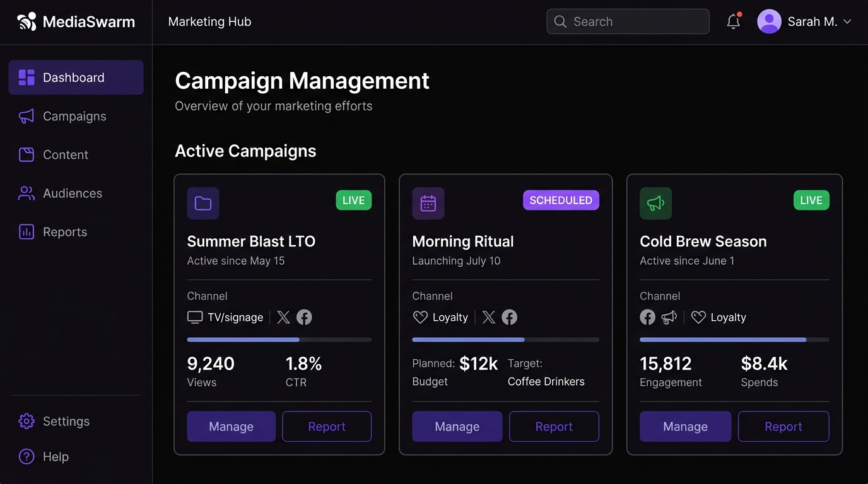Click the megaphone channel icon in Cold Brew Season
Image resolution: width=868 pixels, height=484 pixels.
pos(669,317)
